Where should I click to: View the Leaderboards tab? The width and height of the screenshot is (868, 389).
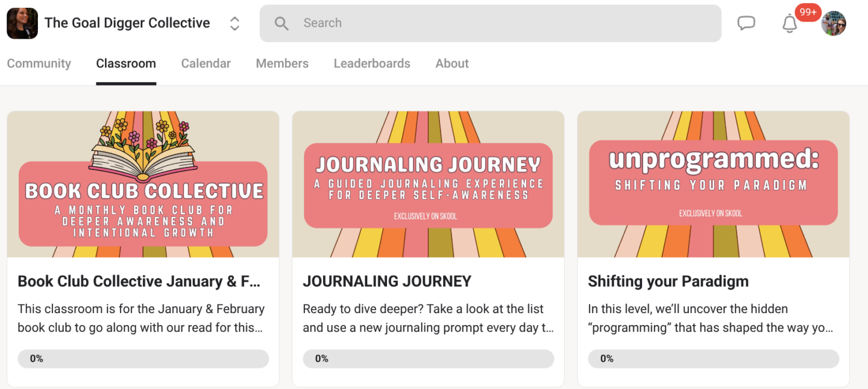(x=372, y=63)
